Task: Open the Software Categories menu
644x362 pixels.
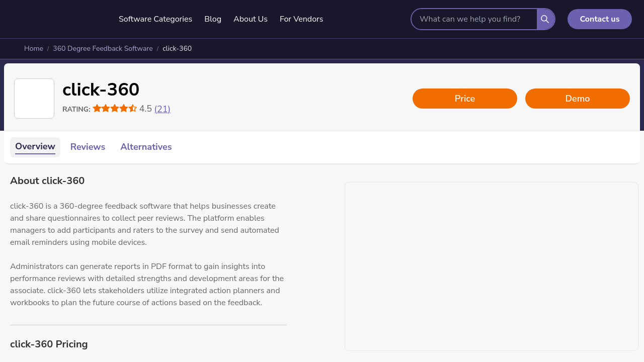Action: 155,19
